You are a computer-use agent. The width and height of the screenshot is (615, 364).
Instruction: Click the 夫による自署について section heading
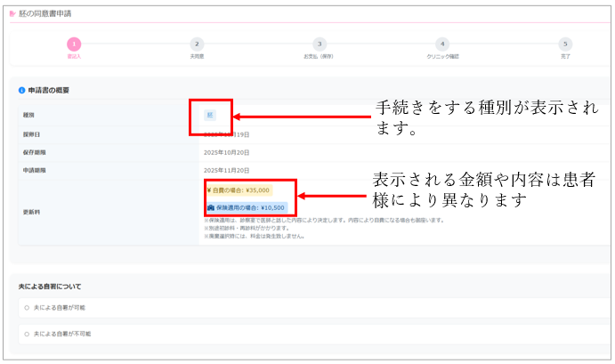tap(50, 287)
